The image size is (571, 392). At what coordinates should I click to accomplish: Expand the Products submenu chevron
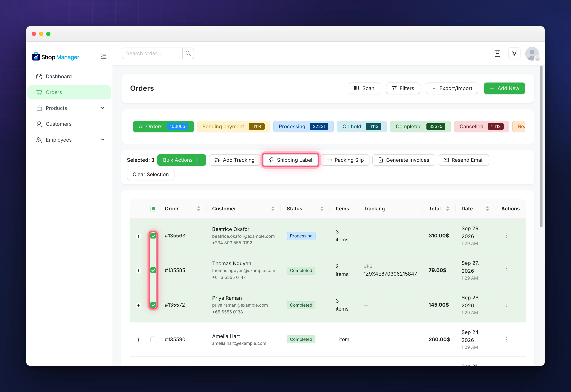click(x=103, y=108)
